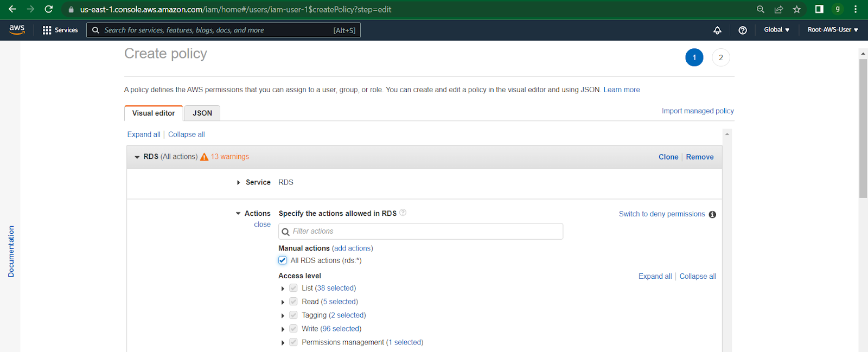The width and height of the screenshot is (868, 352).
Task: Go to AWS home via the aws logo
Action: [17, 29]
